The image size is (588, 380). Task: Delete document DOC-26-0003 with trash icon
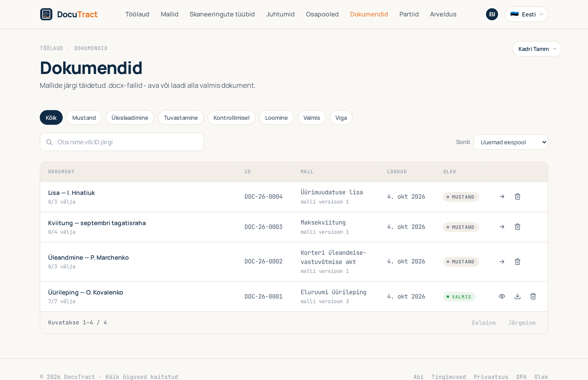[517, 227]
